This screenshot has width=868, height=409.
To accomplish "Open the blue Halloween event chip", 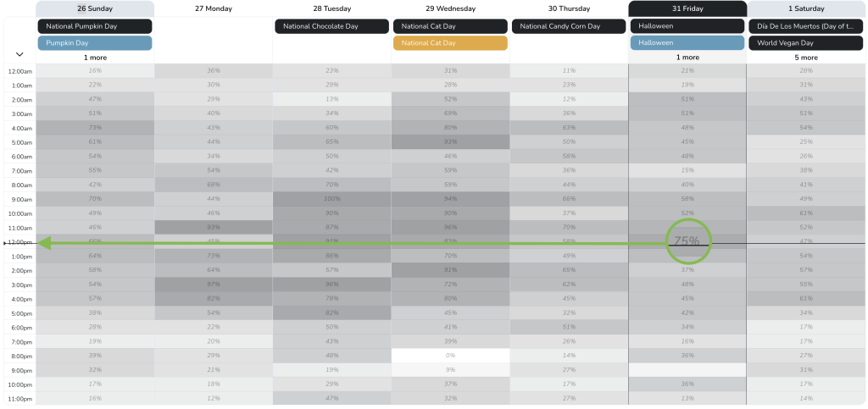I will pos(687,42).
